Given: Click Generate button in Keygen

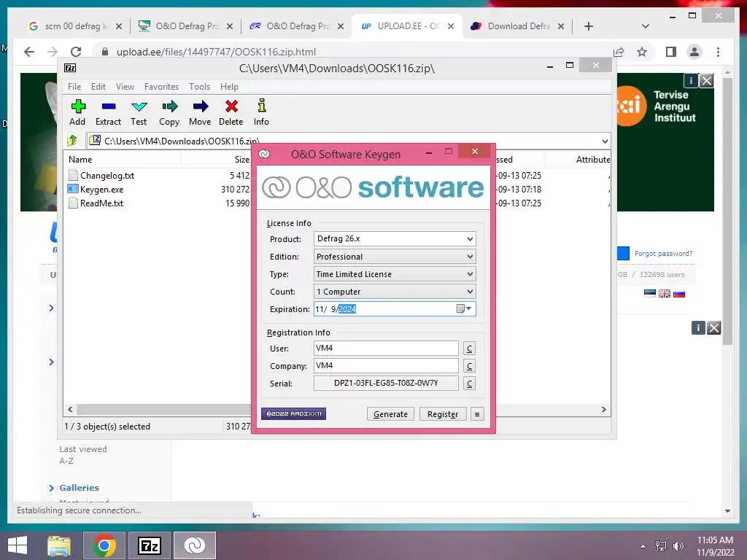Looking at the screenshot, I should pos(391,414).
